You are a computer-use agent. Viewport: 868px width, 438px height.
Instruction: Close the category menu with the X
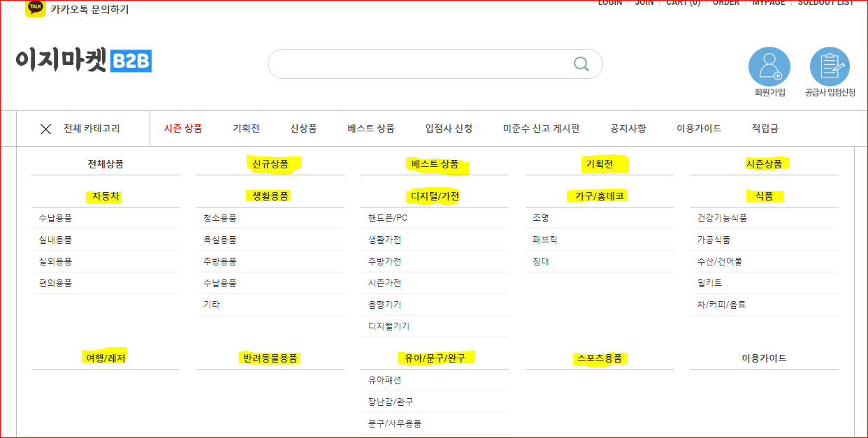[x=46, y=129]
